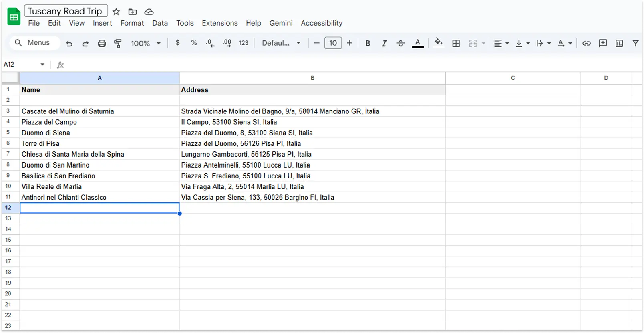The width and height of the screenshot is (644, 333).
Task: Expand the name box dropdown arrow
Action: [x=42, y=65]
